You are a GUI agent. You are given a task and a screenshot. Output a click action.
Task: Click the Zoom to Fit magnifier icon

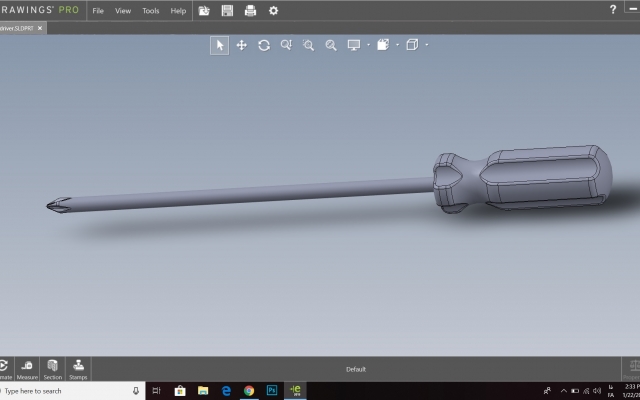(331, 45)
